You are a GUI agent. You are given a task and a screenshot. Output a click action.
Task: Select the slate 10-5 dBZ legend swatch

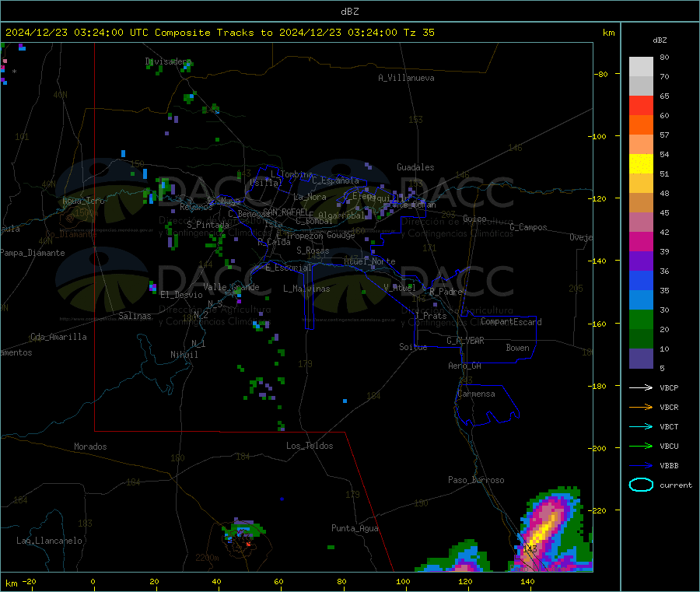641,359
